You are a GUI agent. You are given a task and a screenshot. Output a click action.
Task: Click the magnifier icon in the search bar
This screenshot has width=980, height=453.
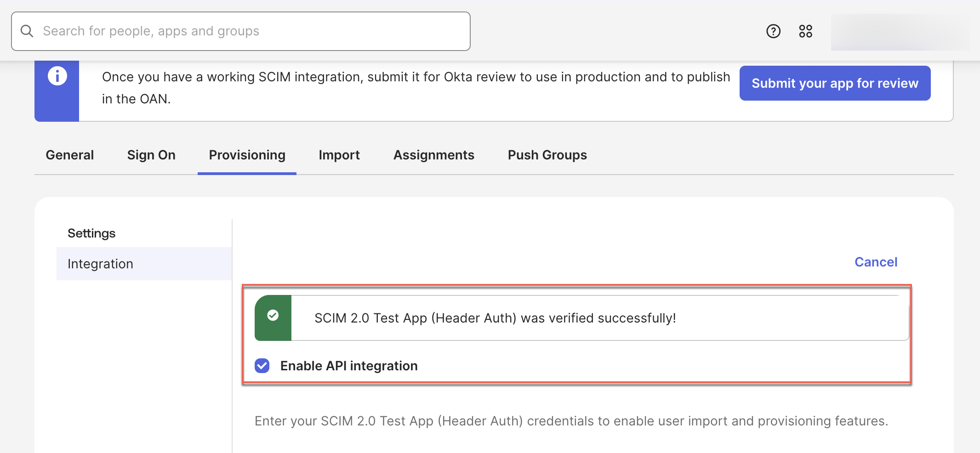click(x=27, y=31)
